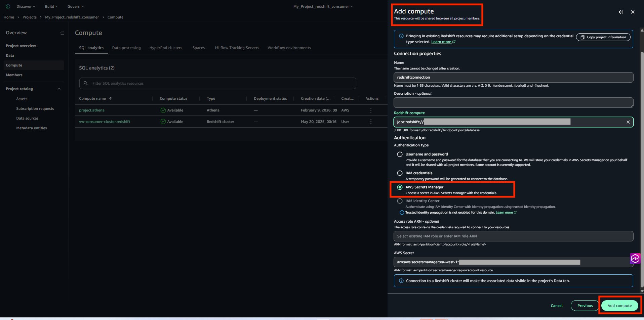The image size is (644, 320).
Task: Go to Projects breadcrumb
Action: pos(30,17)
